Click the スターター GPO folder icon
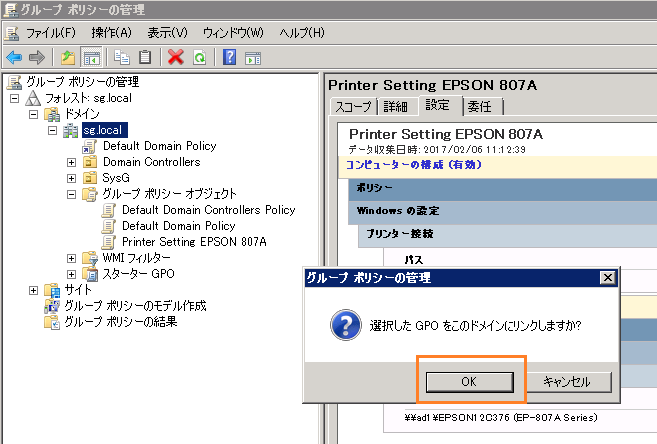The image size is (657, 444). click(90, 274)
